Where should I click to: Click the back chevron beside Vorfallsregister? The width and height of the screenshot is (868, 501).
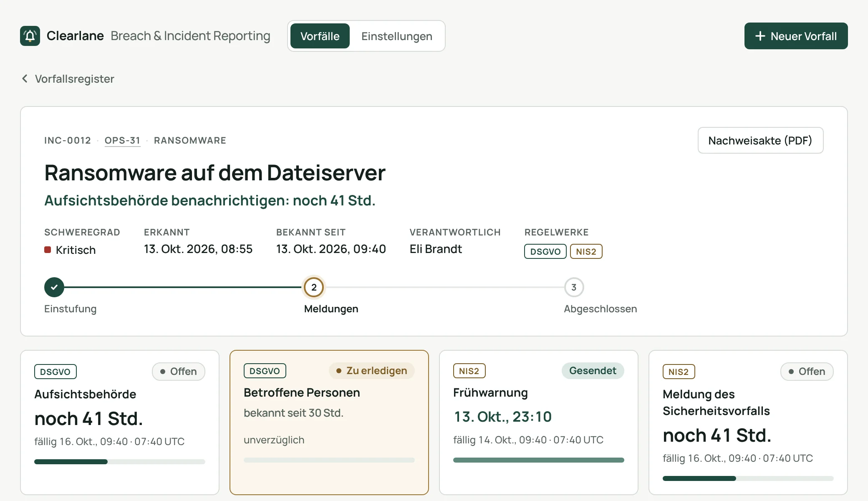tap(25, 78)
